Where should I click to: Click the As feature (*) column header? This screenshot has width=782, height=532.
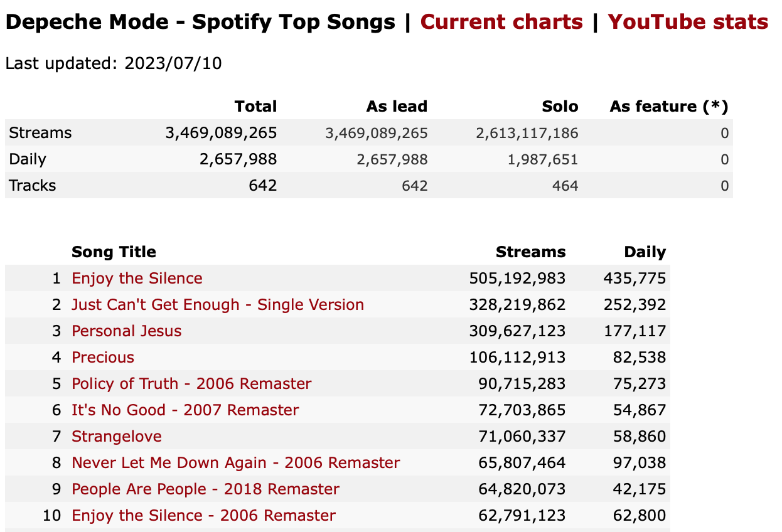click(669, 107)
